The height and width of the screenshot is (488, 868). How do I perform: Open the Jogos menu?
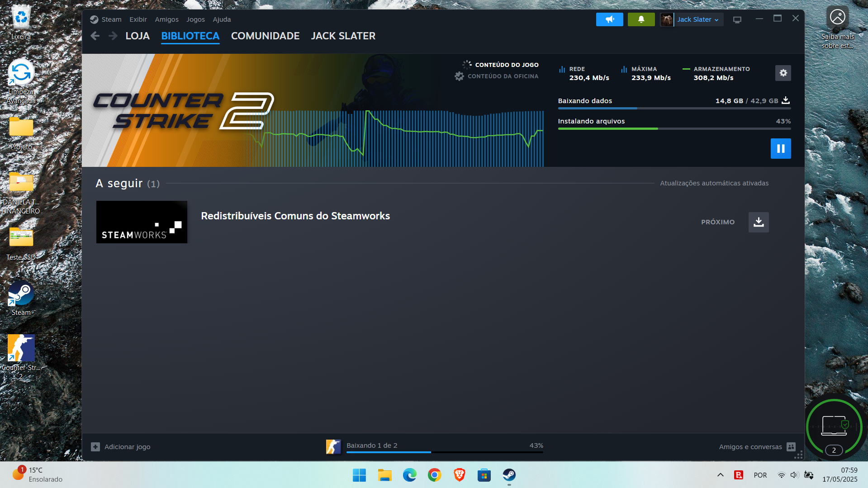pos(195,19)
